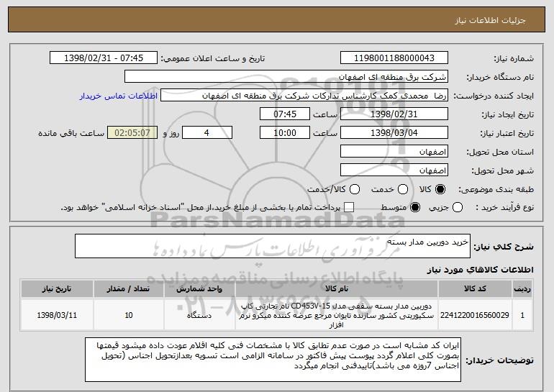
Task: Click the شرح کلی نیاز label
Action: point(504,247)
